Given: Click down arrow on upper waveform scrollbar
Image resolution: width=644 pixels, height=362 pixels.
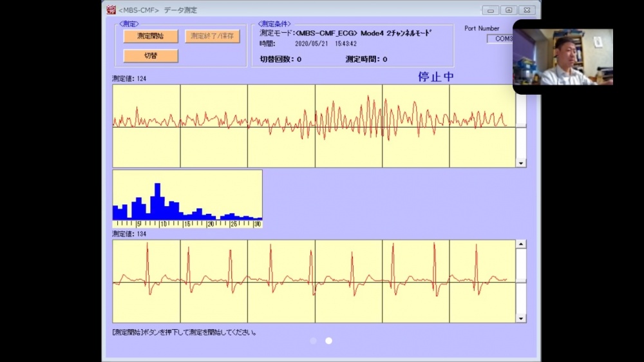Looking at the screenshot, I should pos(521,164).
